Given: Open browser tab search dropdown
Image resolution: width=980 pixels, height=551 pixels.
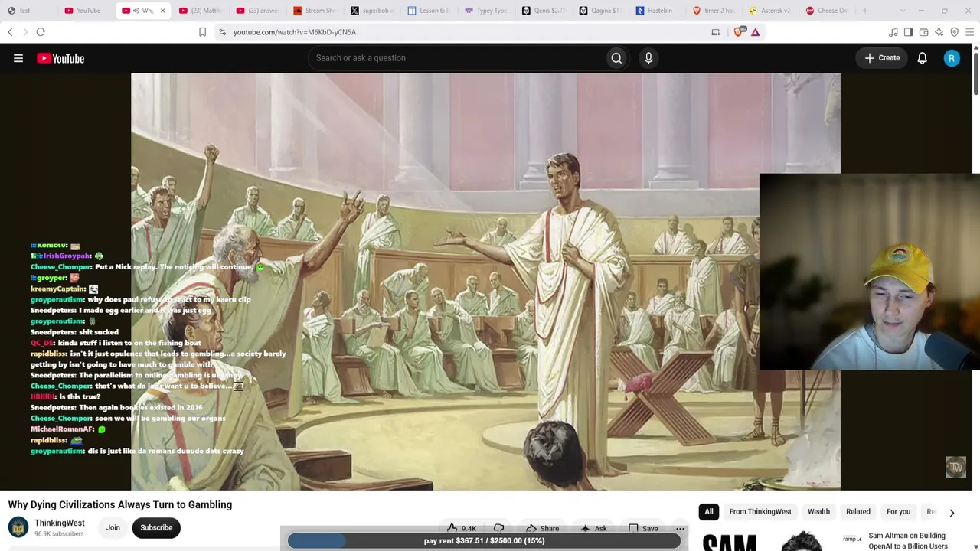Looking at the screenshot, I should tap(902, 11).
